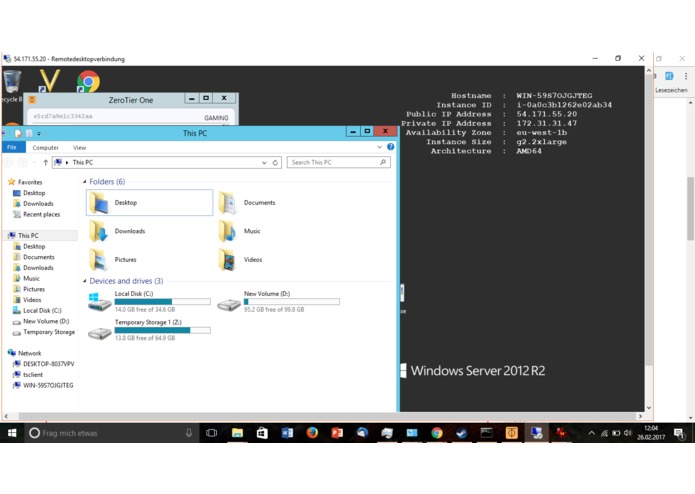This screenshot has width=695, height=494.
Task: Select This PC in the navigation pane
Action: (x=28, y=236)
